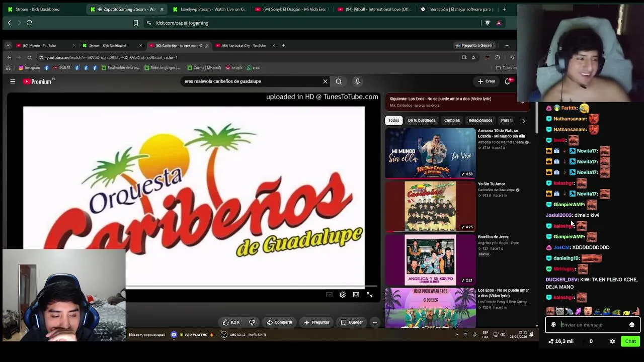Image resolution: width=644 pixels, height=362 pixels.
Task: Go to YouTube Premium home logo
Action: (37, 81)
